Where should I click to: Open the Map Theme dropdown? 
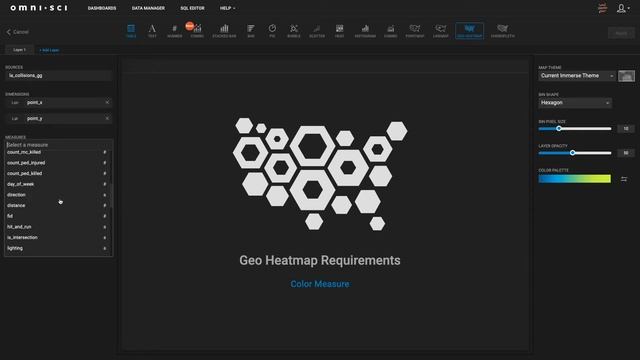577,76
